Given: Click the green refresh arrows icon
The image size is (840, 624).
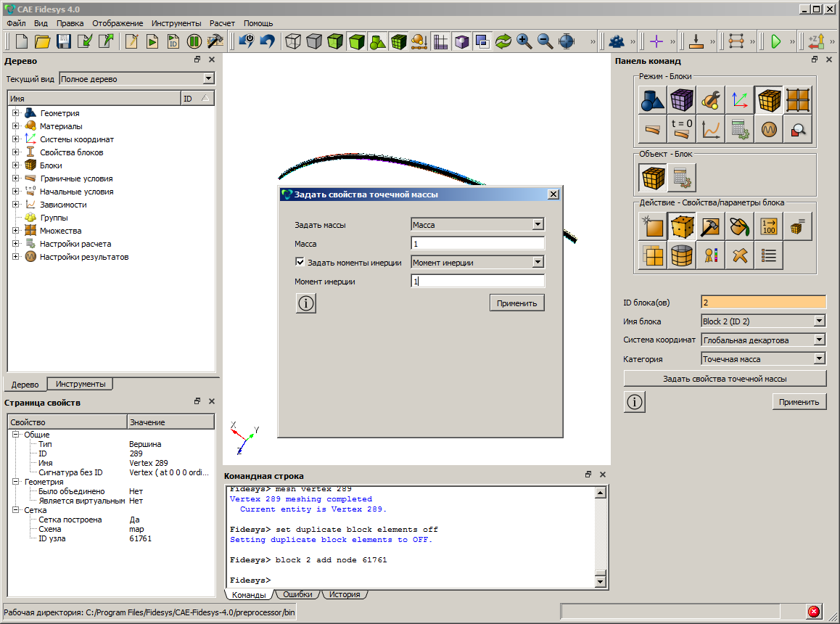Looking at the screenshot, I should click(503, 41).
